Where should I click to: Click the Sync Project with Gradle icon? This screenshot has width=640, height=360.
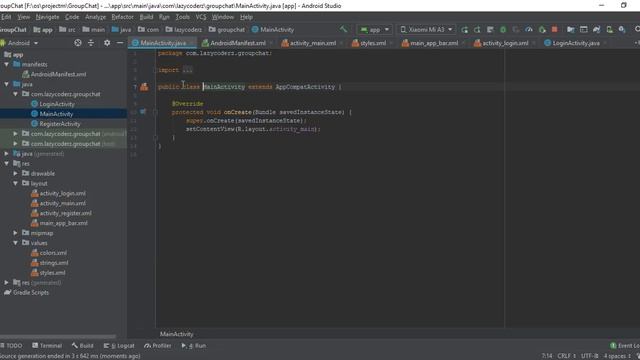click(597, 30)
